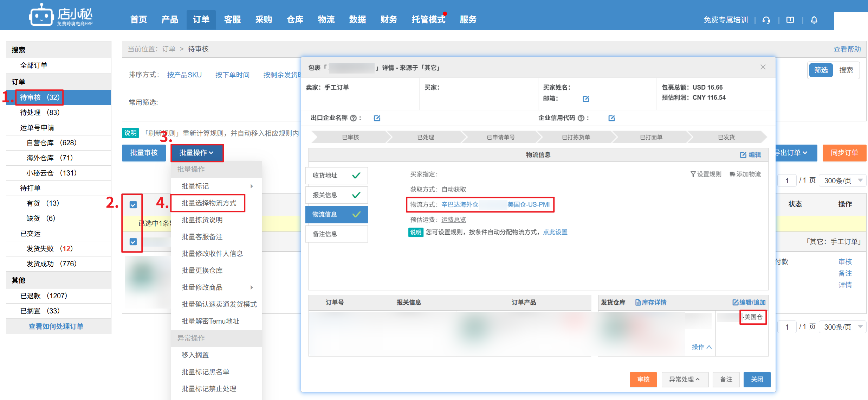
Task: Open the top 300条/页 page size dropdown
Action: point(843,180)
